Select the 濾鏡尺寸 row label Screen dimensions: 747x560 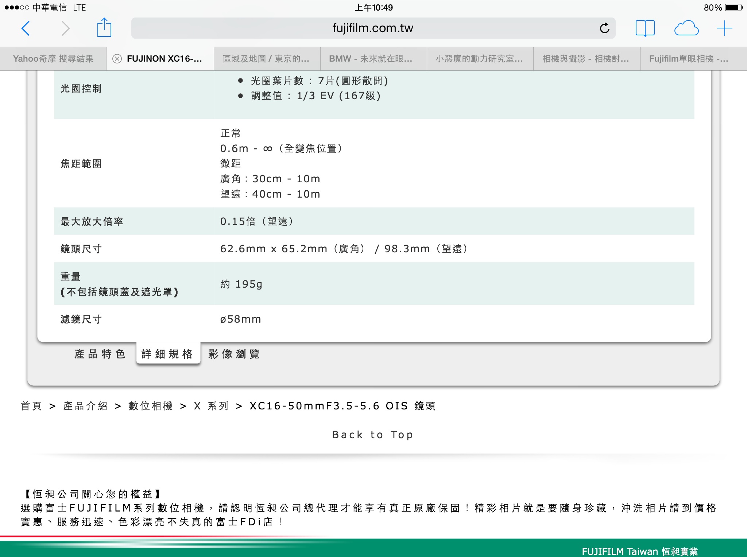tap(81, 319)
